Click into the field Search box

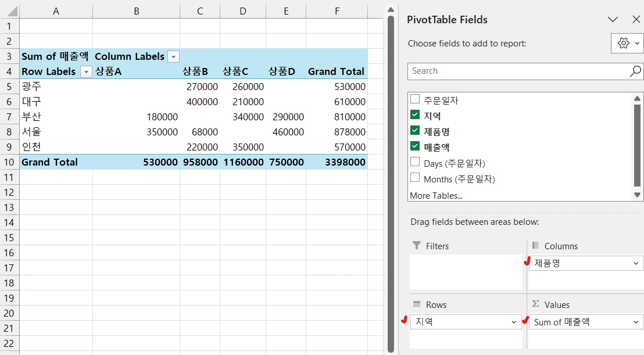click(x=518, y=71)
